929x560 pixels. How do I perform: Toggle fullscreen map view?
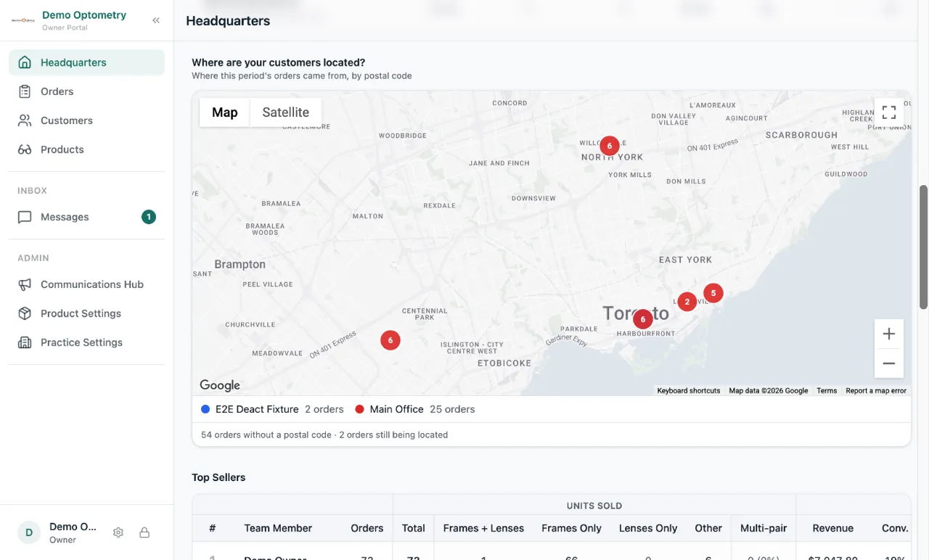(889, 112)
